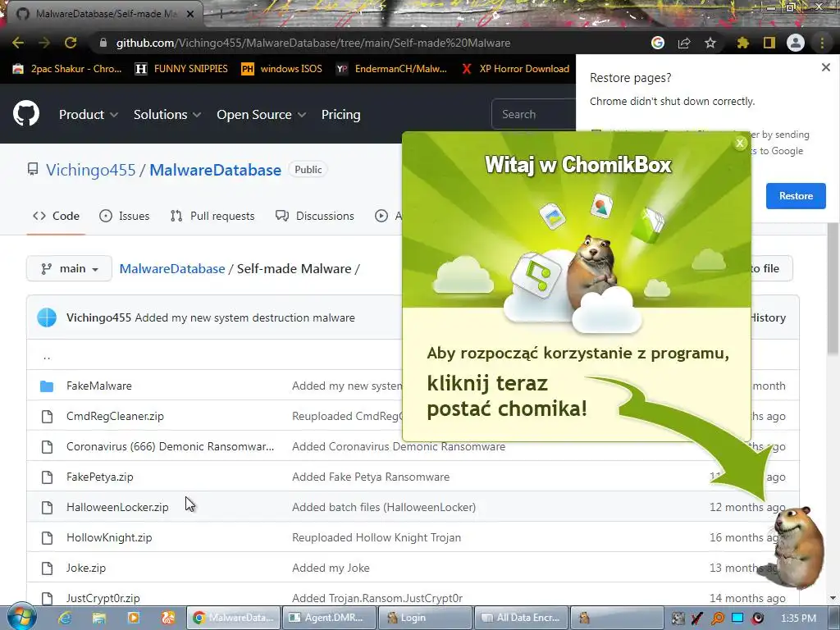Open the main branch dropdown
This screenshot has width=840, height=630.
[x=69, y=268]
